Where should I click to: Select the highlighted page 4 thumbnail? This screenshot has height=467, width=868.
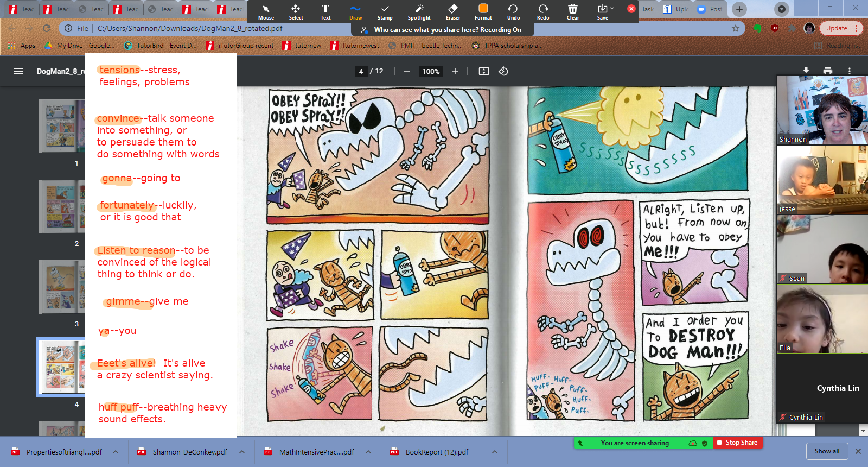coord(61,368)
